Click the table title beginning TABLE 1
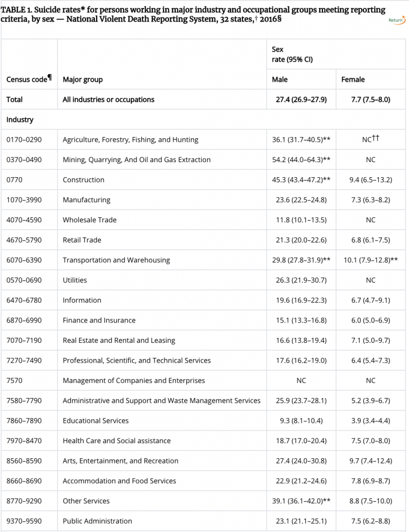This screenshot has height=532, width=409. (x=192, y=14)
